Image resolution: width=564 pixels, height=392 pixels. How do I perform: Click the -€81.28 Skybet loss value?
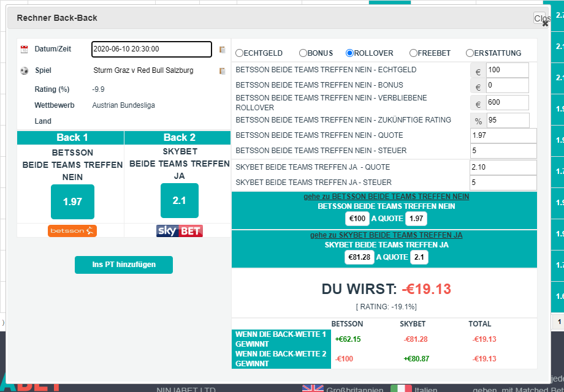pos(416,339)
